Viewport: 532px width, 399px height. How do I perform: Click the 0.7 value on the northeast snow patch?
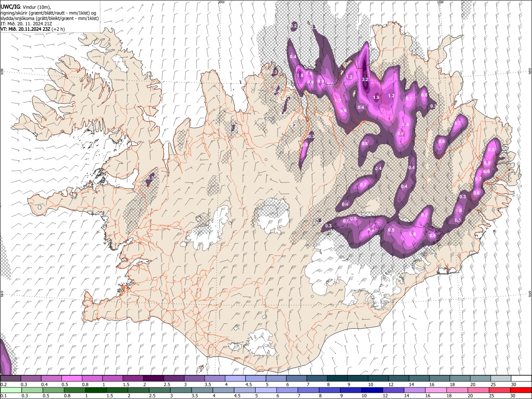pyautogui.click(x=458, y=123)
